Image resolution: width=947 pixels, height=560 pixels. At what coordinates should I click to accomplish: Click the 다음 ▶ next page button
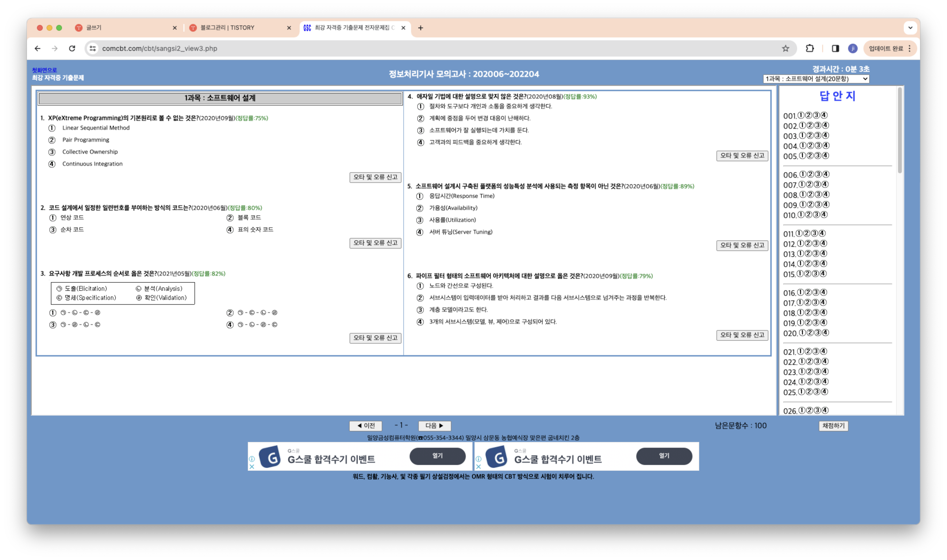tap(434, 426)
